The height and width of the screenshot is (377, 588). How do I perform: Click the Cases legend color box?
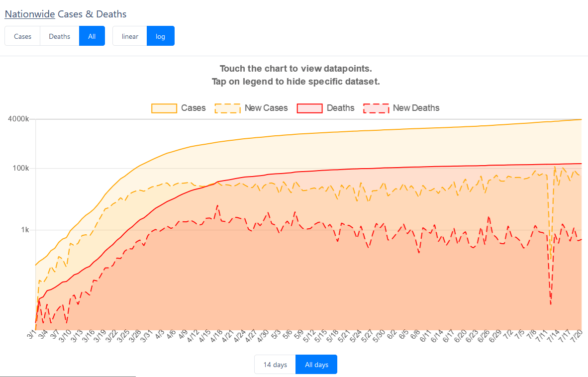click(x=164, y=108)
